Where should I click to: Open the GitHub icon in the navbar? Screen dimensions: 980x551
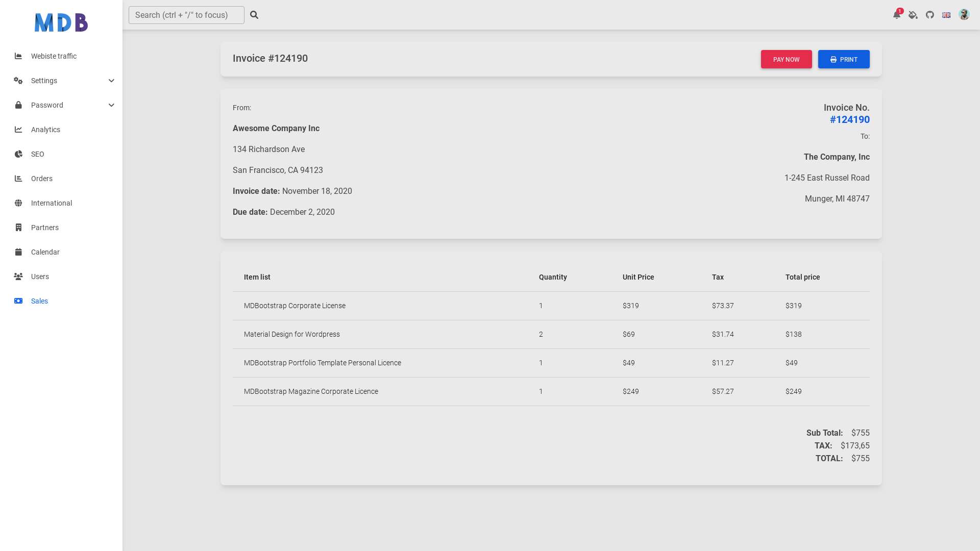(929, 15)
